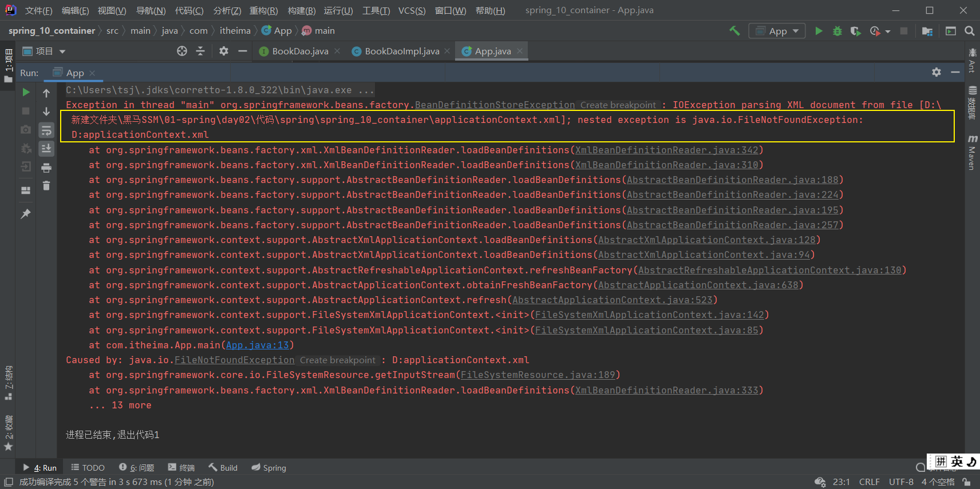Open project panel gear options
980x489 pixels.
tap(224, 51)
